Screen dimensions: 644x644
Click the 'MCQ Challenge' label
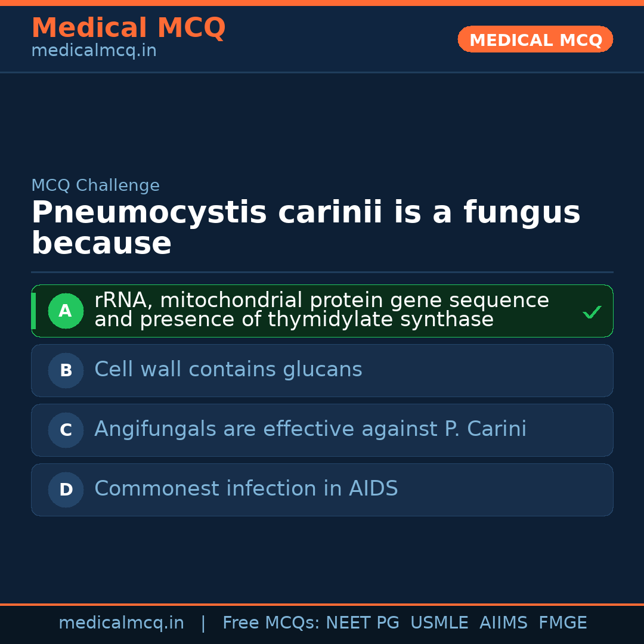click(95, 185)
